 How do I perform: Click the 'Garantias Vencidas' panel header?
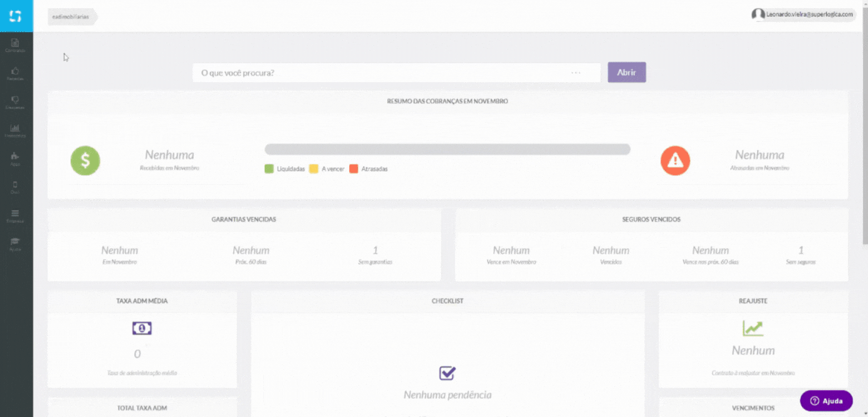click(x=244, y=219)
